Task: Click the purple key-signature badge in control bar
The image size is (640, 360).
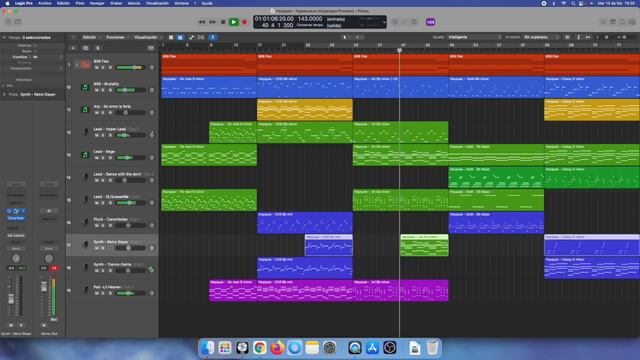Action: point(430,22)
